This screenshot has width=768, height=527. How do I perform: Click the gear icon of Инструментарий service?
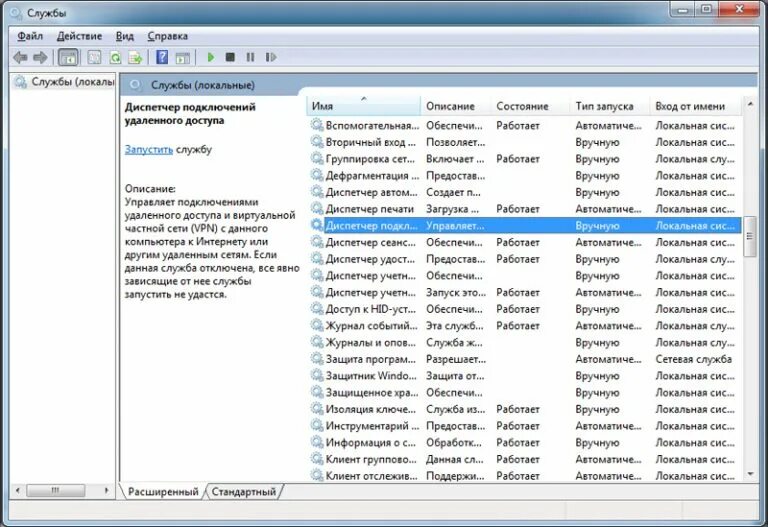(x=317, y=426)
